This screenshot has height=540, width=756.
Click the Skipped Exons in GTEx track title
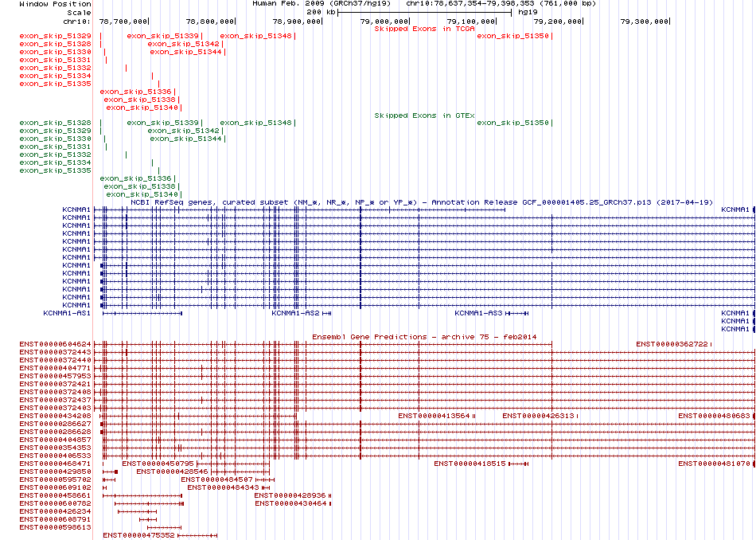[x=424, y=115]
